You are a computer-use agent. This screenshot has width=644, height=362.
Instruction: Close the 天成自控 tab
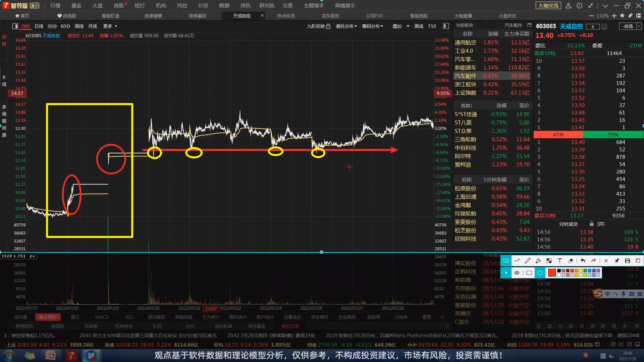pyautogui.click(x=262, y=16)
